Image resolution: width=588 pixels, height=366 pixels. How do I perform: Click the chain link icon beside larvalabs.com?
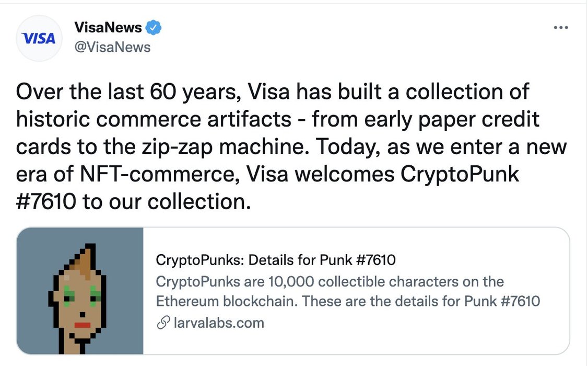tap(163, 323)
